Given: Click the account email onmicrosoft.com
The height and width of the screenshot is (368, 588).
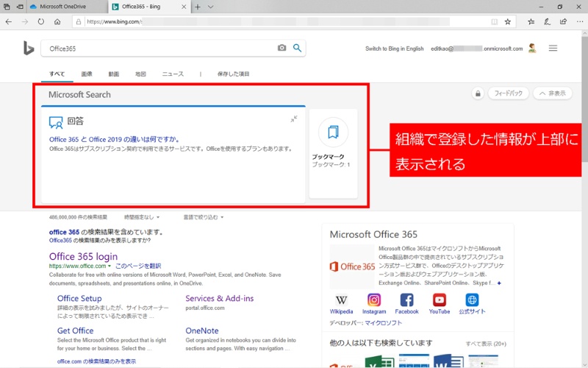Looking at the screenshot, I should coord(476,49).
